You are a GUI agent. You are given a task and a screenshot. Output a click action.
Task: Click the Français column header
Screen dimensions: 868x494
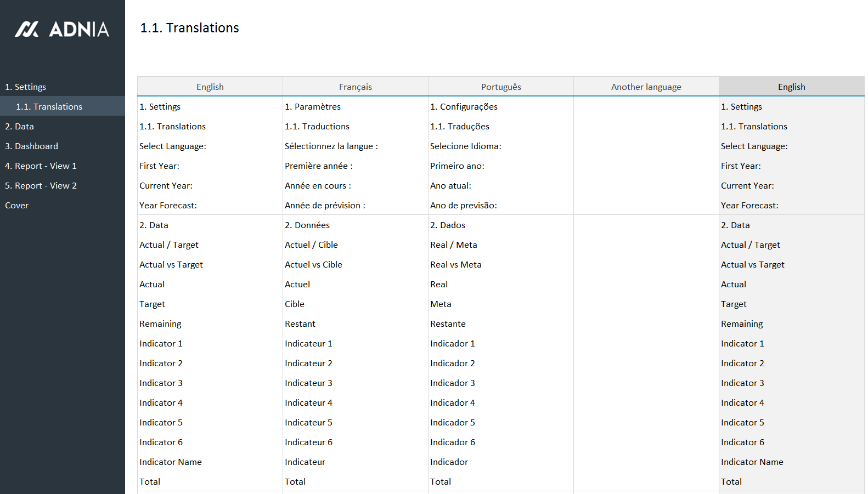pos(355,87)
